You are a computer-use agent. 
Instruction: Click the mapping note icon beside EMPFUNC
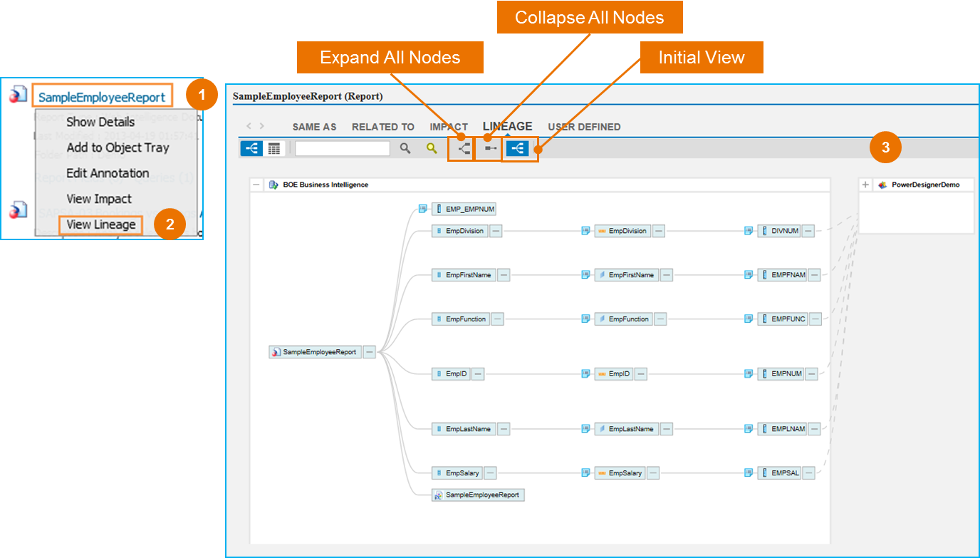749,319
